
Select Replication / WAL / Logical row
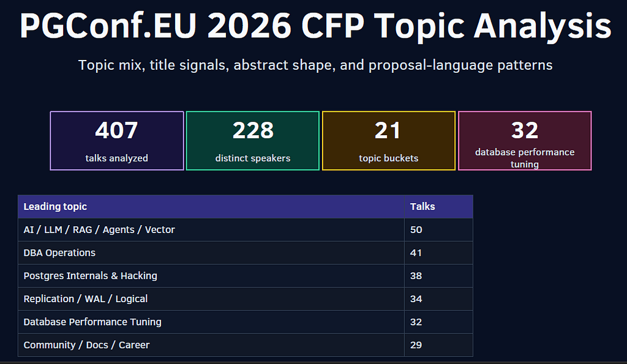click(x=246, y=299)
